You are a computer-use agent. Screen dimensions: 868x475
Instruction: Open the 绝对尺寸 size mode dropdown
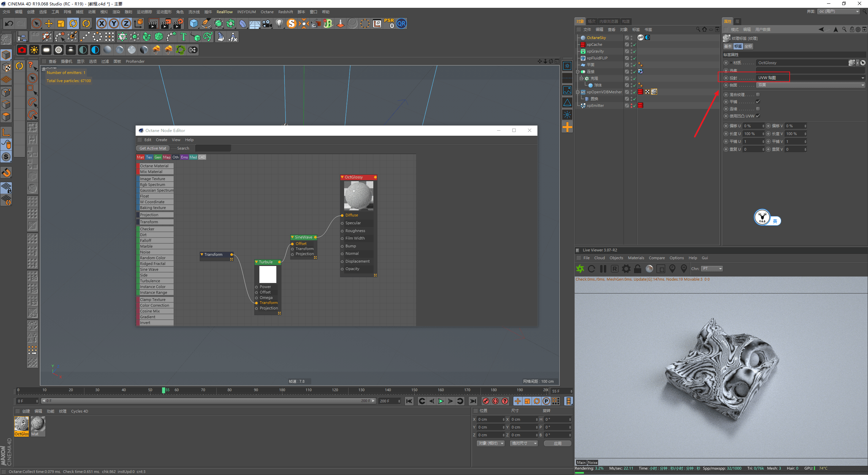click(524, 443)
